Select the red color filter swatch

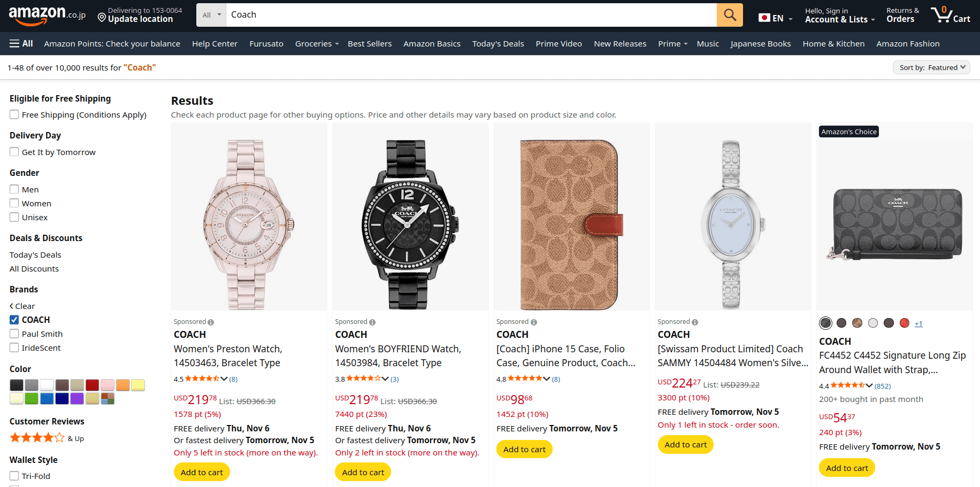point(92,385)
